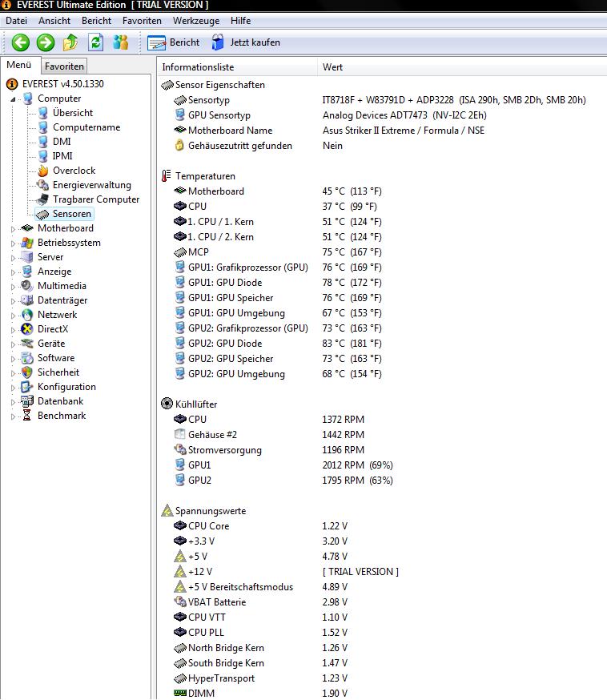Expand the Anzeige tree node
607x700 pixels.
coord(13,272)
